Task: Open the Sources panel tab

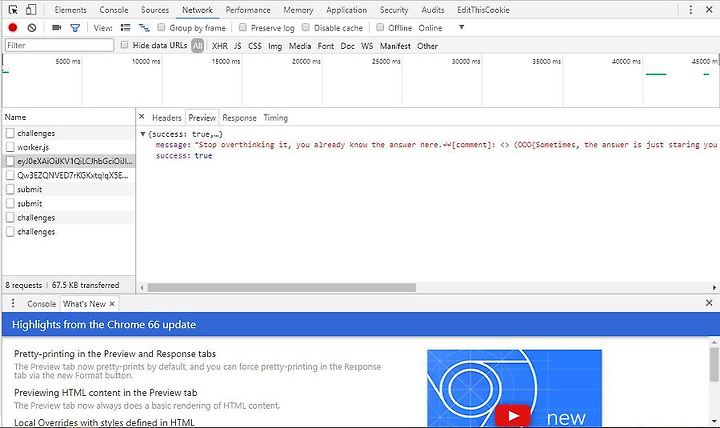Action: (155, 10)
